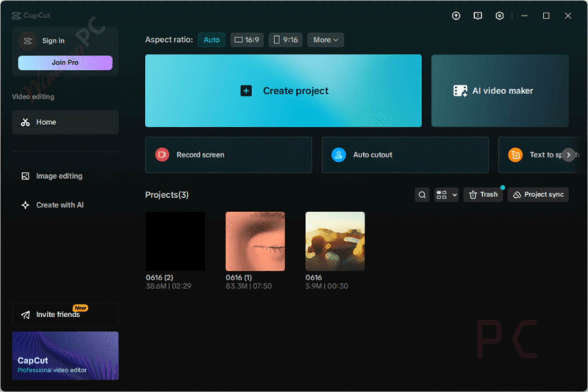Open the feedback message icon

pos(478,16)
